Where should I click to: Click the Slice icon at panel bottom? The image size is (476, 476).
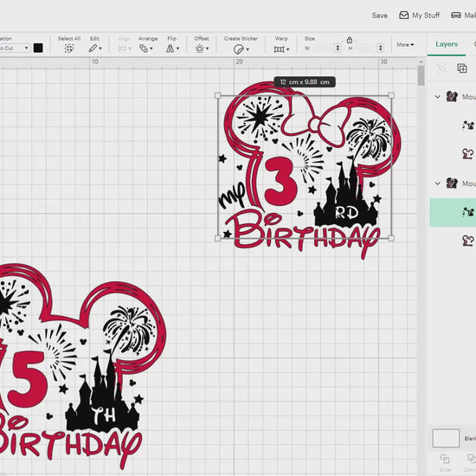click(445, 459)
